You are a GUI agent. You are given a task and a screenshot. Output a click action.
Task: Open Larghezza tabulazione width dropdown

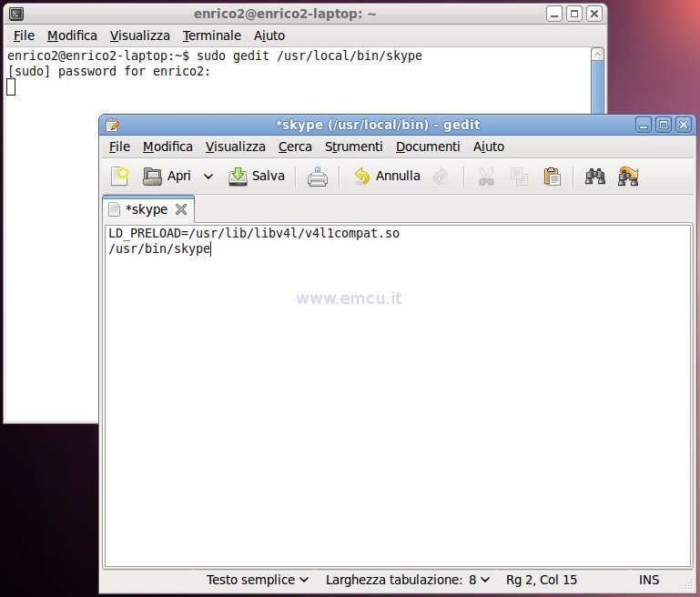pyautogui.click(x=408, y=580)
